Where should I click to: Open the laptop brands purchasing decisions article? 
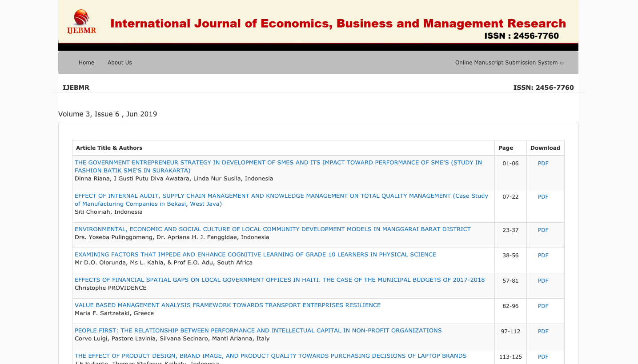point(270,356)
